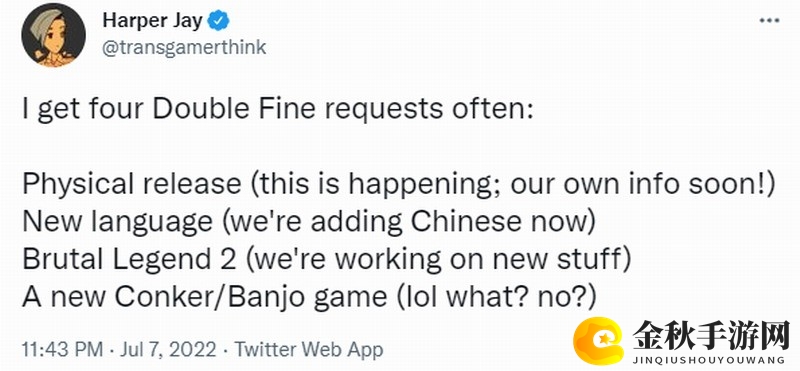This screenshot has height=371, width=800.
Task: Click the JINQIUSHOUYOUWANG watermark caption
Action: pos(711,359)
